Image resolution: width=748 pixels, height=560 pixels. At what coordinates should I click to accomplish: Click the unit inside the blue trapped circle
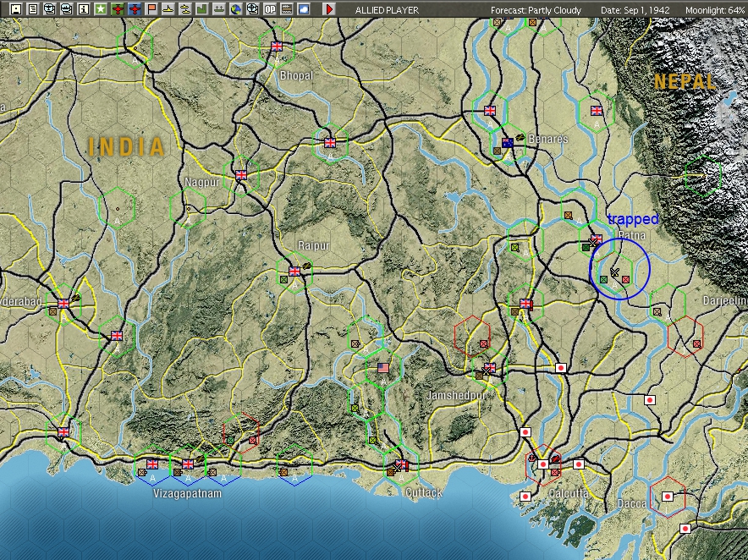pyautogui.click(x=615, y=272)
